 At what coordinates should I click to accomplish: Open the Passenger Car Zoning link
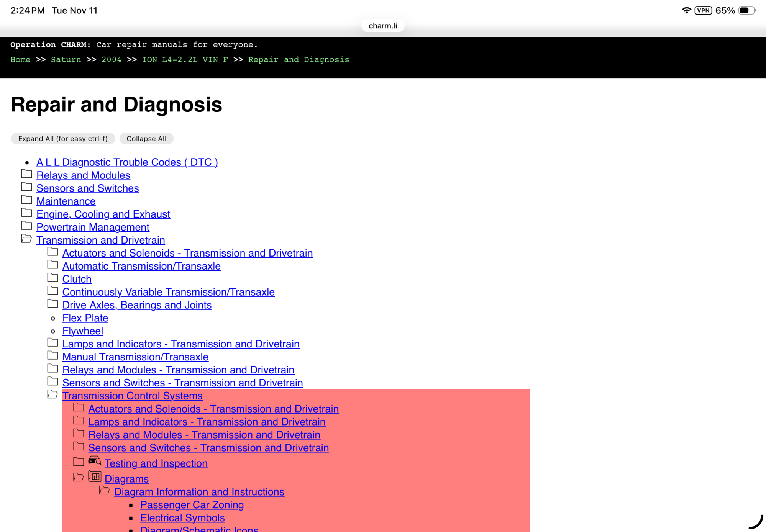coord(192,505)
